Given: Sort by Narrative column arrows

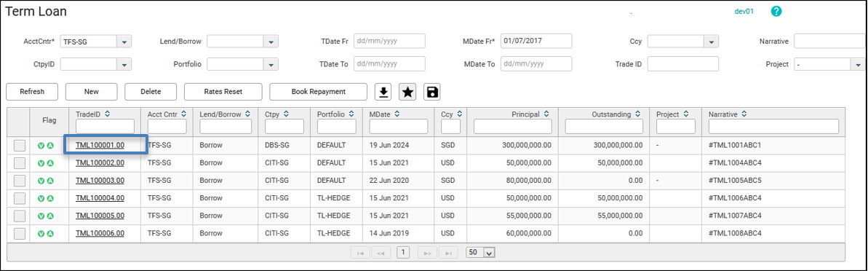Looking at the screenshot, I should pos(744,114).
